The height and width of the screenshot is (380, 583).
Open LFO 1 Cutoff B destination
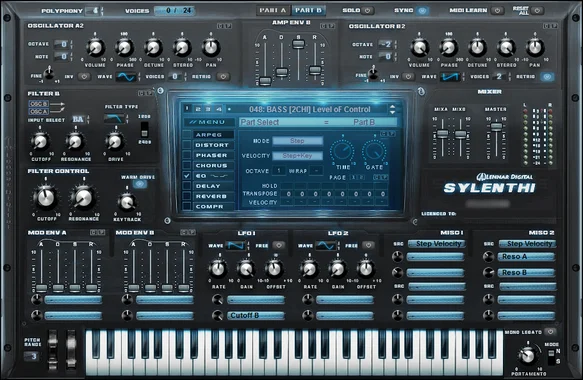256,315
